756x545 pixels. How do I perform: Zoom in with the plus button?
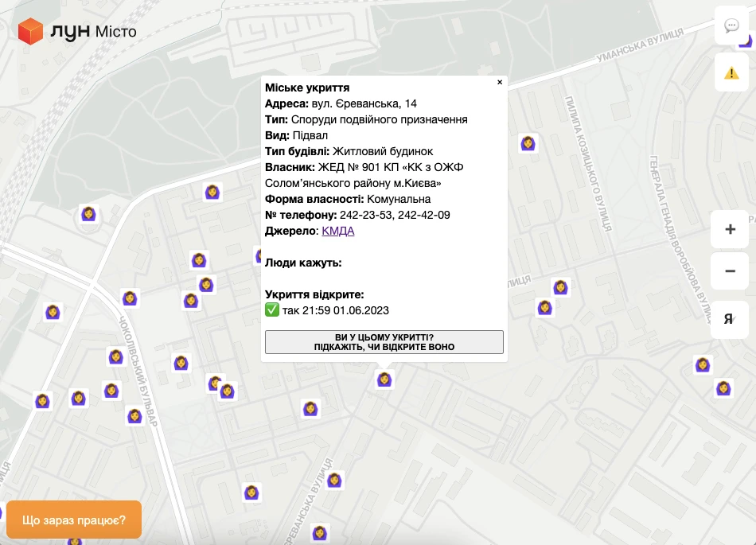click(730, 230)
